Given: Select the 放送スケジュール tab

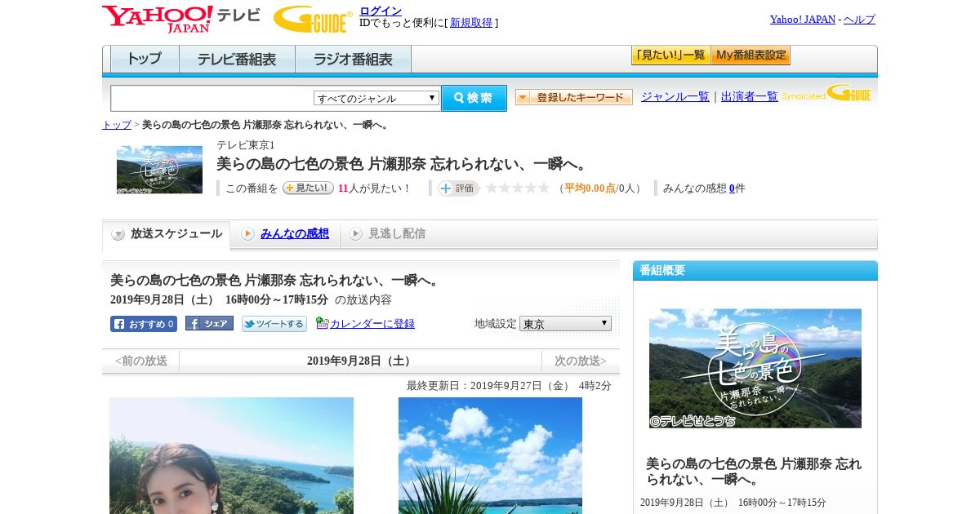Looking at the screenshot, I should [x=167, y=234].
